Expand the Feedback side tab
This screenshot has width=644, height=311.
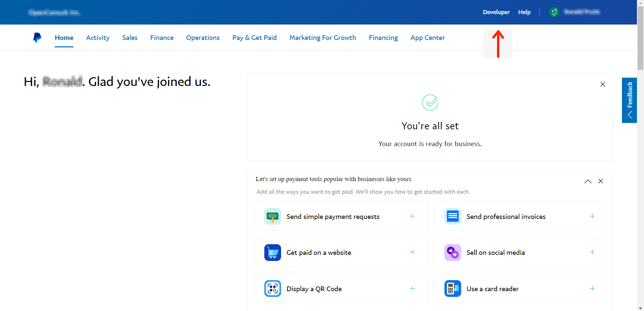[629, 100]
